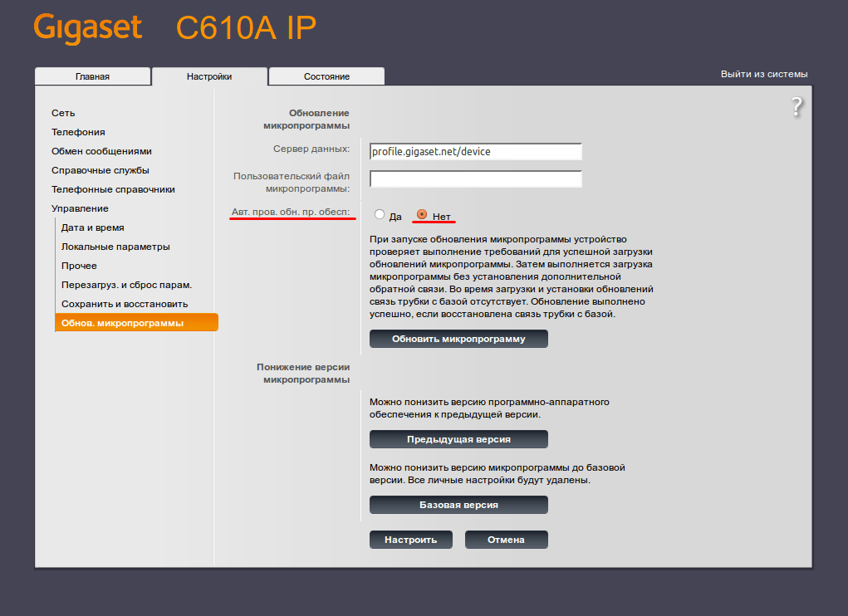Click the Gigaset logo
The height and width of the screenshot is (616, 848).
coord(87,28)
